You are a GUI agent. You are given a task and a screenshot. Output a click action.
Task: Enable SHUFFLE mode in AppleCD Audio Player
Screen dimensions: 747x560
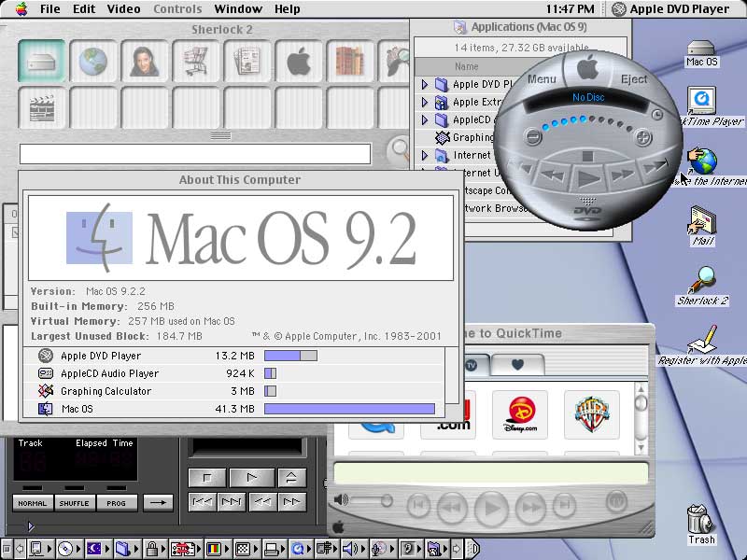coord(74,503)
